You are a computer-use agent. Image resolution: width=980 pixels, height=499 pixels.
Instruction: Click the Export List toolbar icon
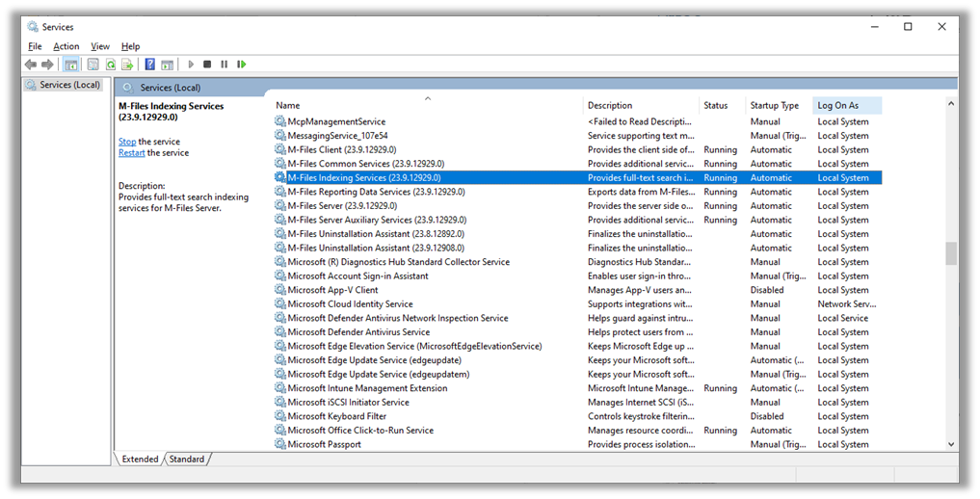coord(127,65)
